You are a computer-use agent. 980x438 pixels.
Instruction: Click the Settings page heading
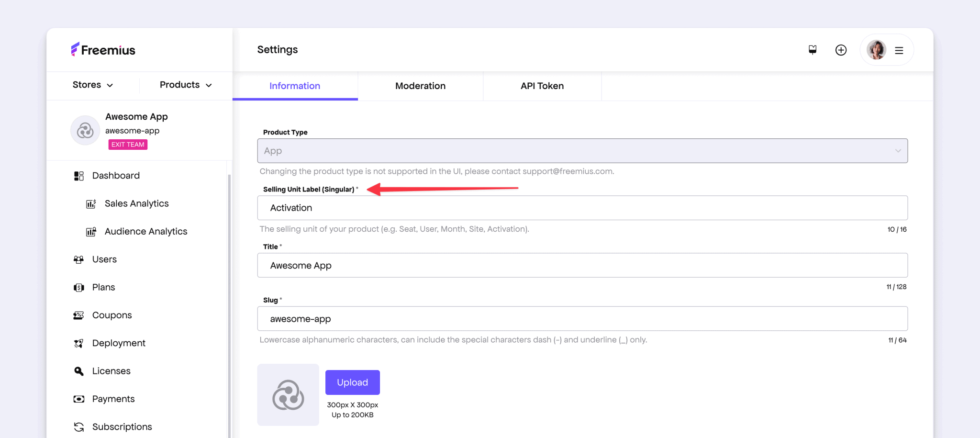click(278, 50)
